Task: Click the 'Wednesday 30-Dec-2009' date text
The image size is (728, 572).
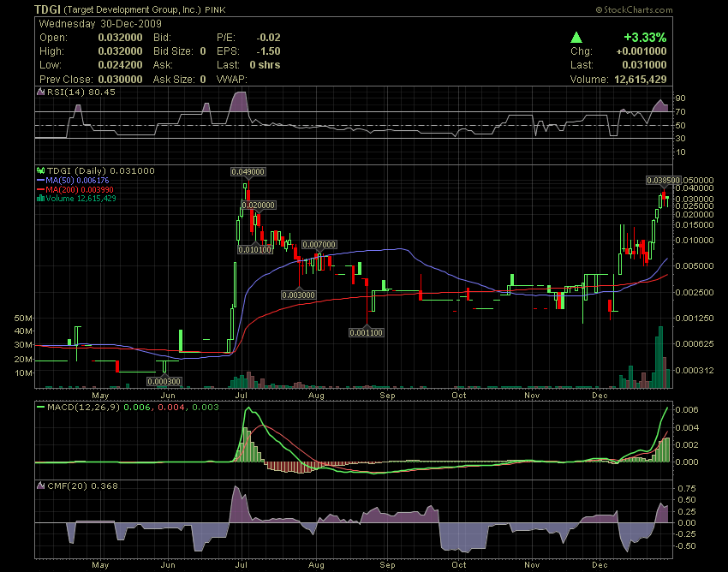Action: tap(100, 24)
